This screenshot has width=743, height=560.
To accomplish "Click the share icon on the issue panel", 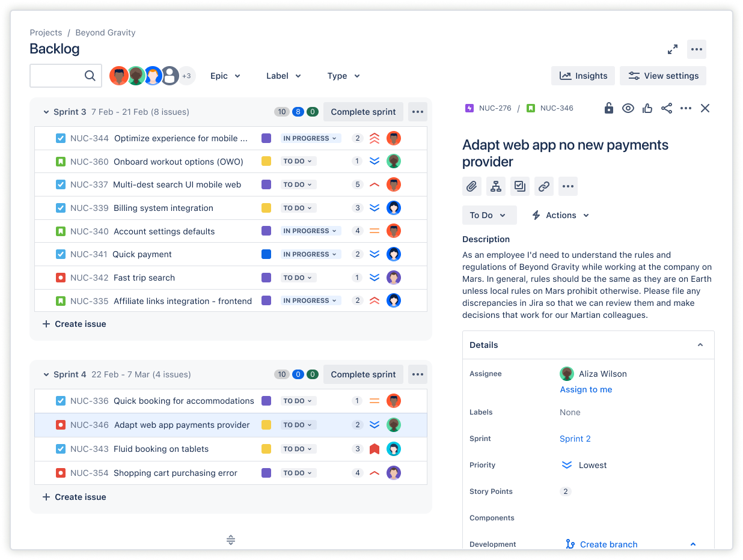I will pos(667,108).
